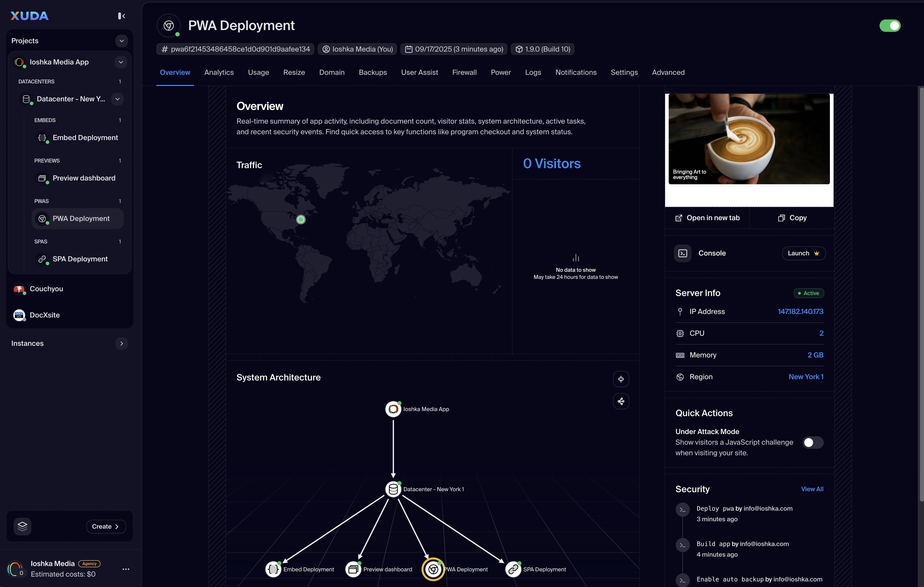Open the three-dots menu next to Ioshka Media

(126, 569)
